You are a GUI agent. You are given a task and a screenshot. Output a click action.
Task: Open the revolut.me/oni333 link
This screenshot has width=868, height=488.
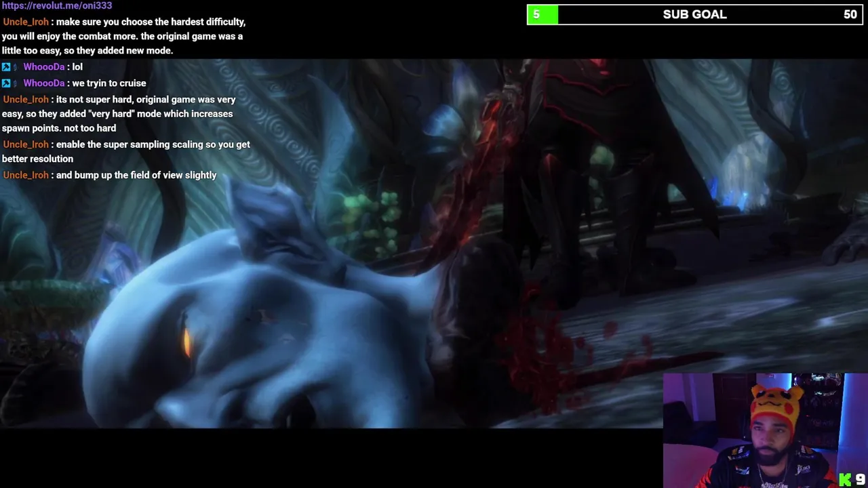point(57,5)
